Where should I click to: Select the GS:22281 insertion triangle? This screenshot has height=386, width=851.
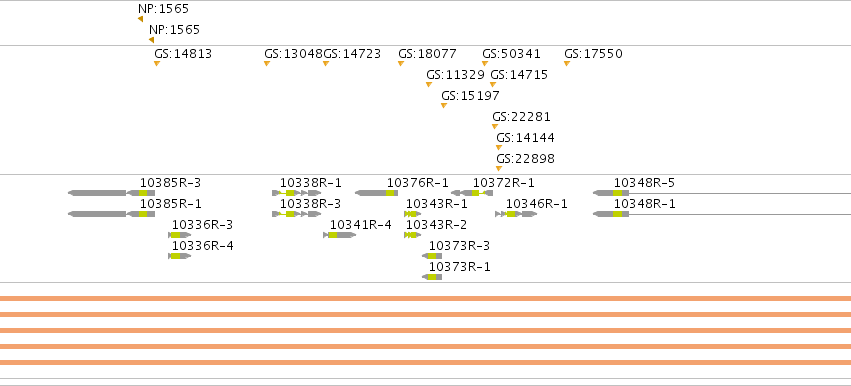[x=495, y=126]
